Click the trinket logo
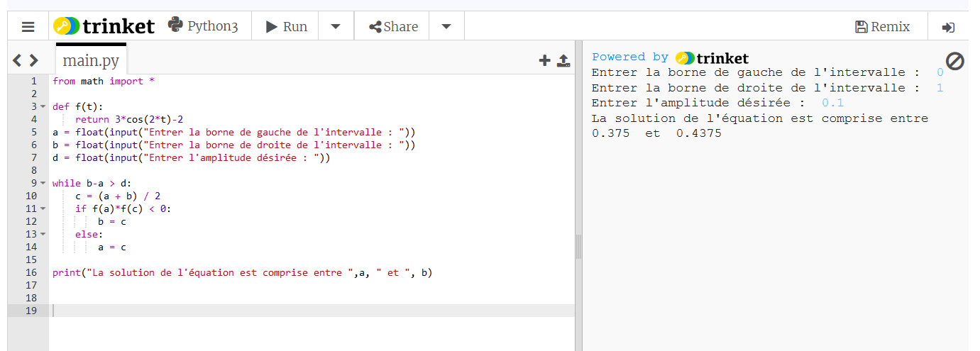 104,27
